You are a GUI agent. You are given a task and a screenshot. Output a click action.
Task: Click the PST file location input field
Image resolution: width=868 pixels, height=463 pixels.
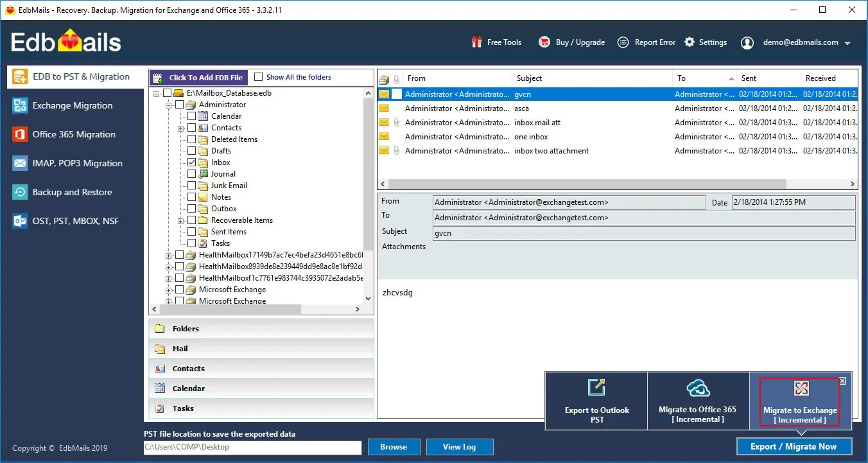tap(253, 447)
